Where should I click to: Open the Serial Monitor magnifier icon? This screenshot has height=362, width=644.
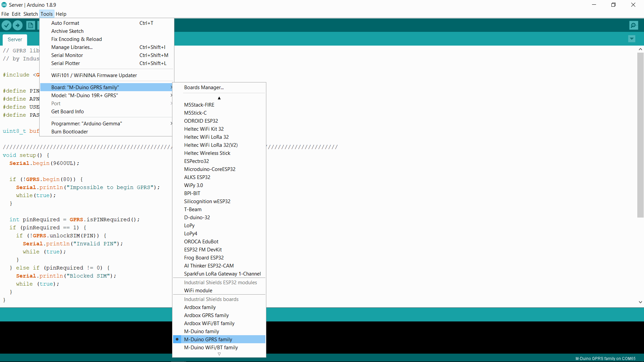(x=634, y=25)
